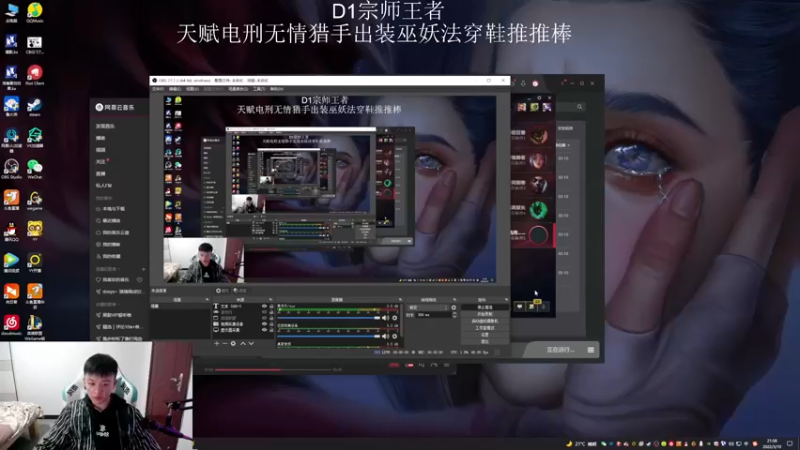The image size is (800, 450).
Task: Adjust second mixer channel volume slider
Action: point(329,336)
